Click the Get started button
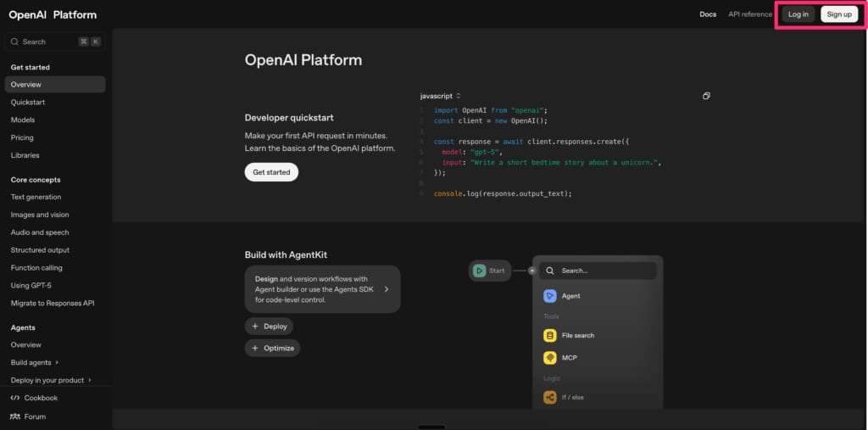Viewport: 868px width, 430px height. [x=271, y=172]
